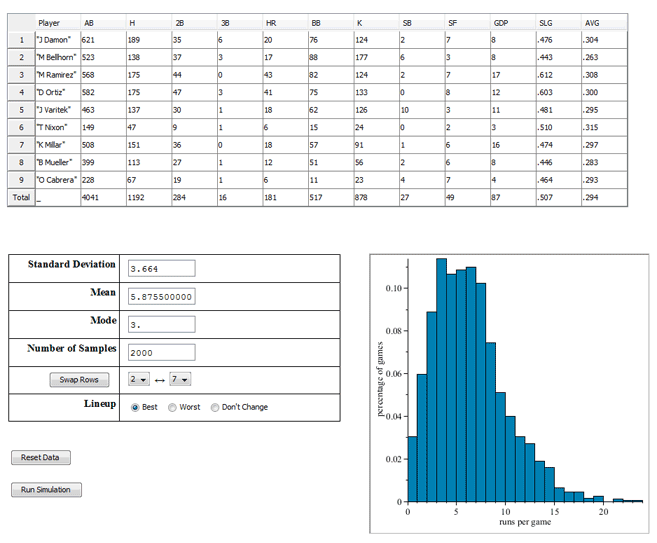Select row header number 4

20,90
